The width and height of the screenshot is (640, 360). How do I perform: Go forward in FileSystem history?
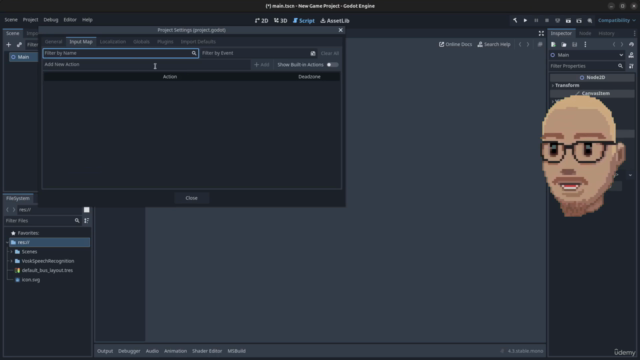click(14, 209)
